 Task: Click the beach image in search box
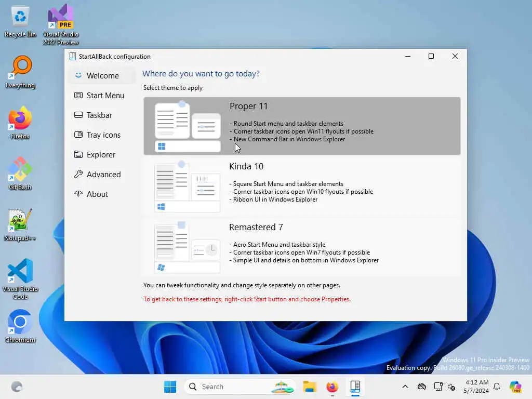(282, 387)
